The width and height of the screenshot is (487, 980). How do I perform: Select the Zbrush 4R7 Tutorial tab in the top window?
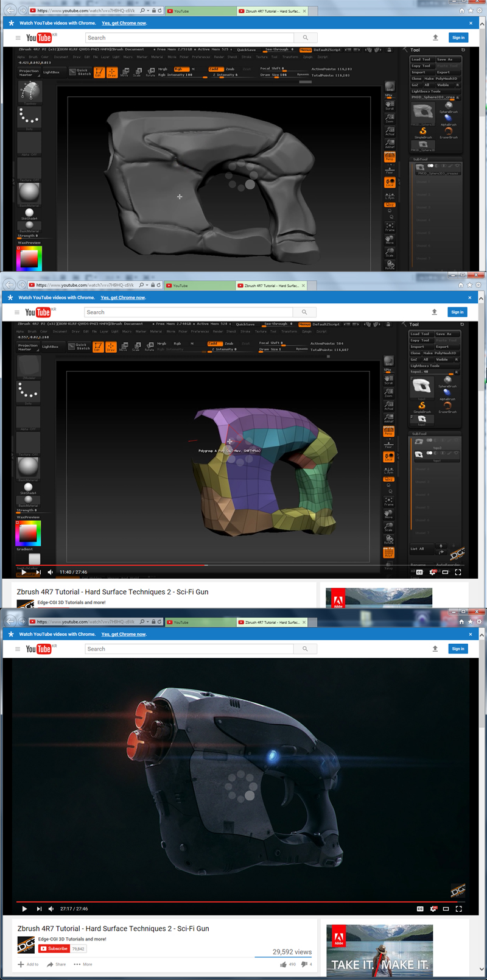coord(272,11)
